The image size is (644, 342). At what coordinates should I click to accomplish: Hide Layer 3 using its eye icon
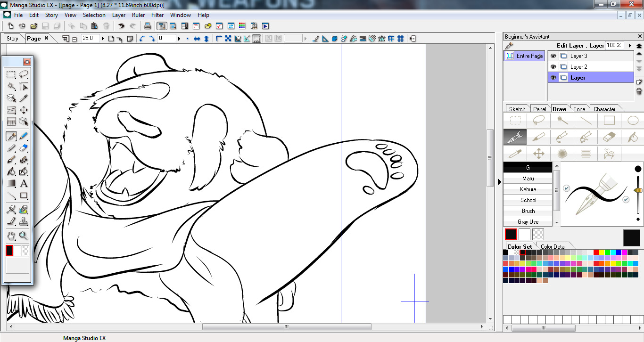553,56
